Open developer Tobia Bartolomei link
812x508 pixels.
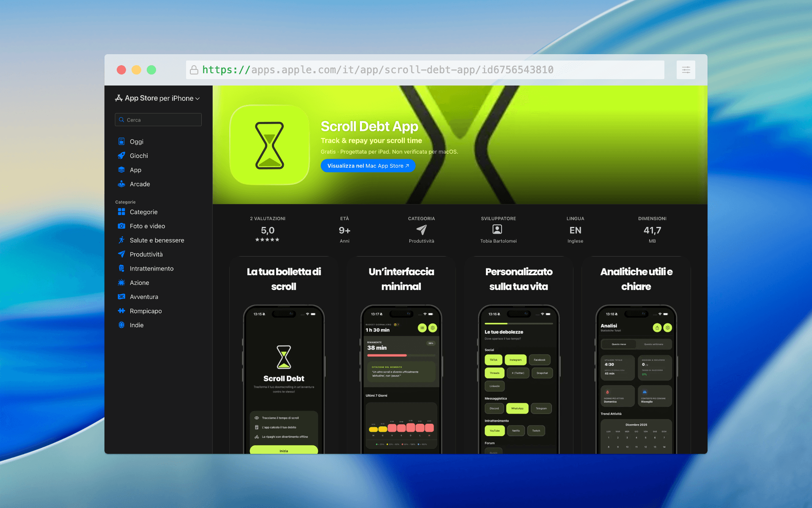click(x=498, y=241)
